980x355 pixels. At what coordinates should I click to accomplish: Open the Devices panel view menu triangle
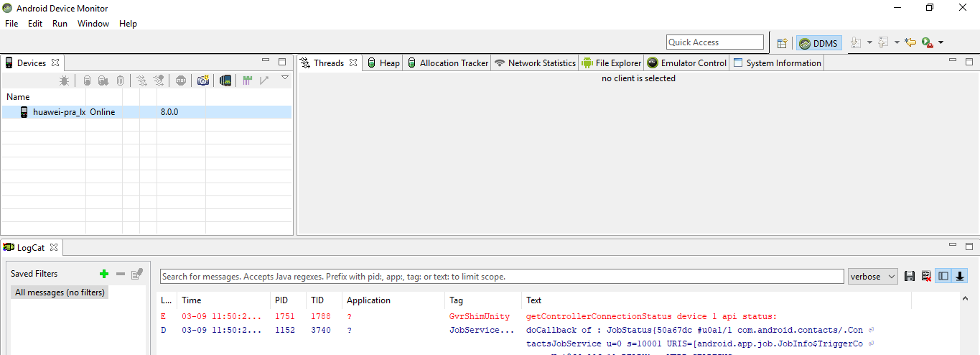pos(284,78)
